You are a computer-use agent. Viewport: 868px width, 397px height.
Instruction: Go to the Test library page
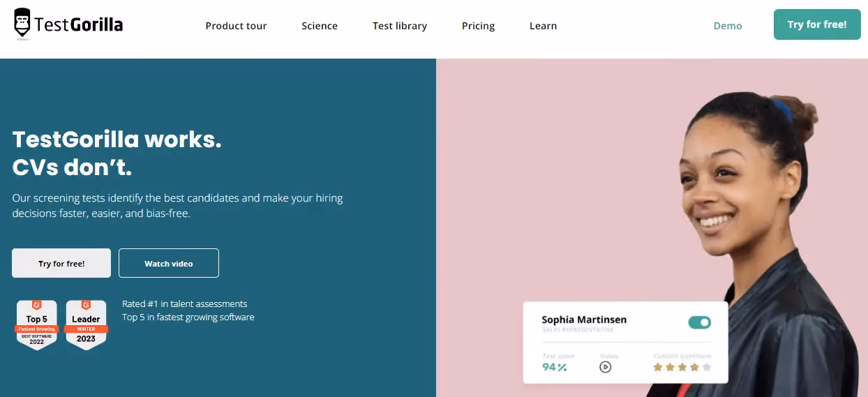pos(400,26)
